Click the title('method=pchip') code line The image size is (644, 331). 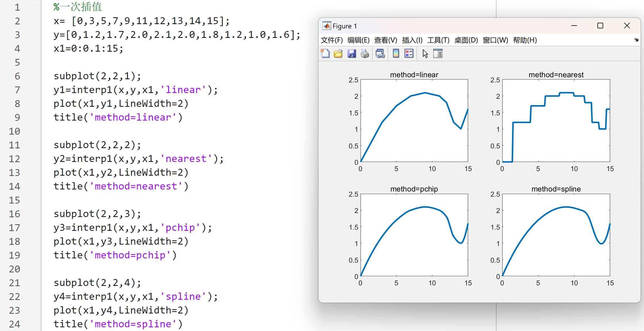(x=115, y=255)
